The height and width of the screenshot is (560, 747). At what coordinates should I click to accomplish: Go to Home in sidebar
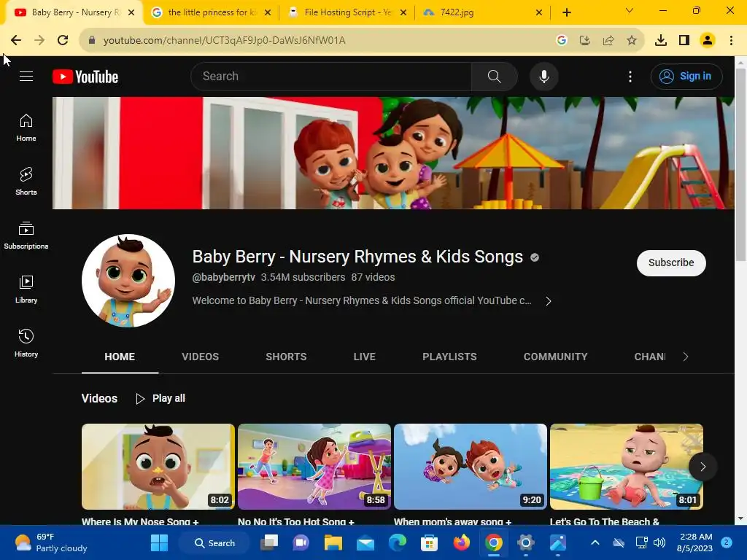(26, 128)
